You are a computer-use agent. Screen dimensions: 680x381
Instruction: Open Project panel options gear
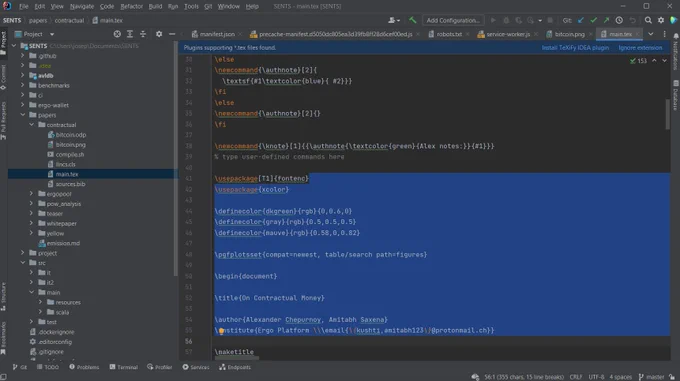(159, 34)
